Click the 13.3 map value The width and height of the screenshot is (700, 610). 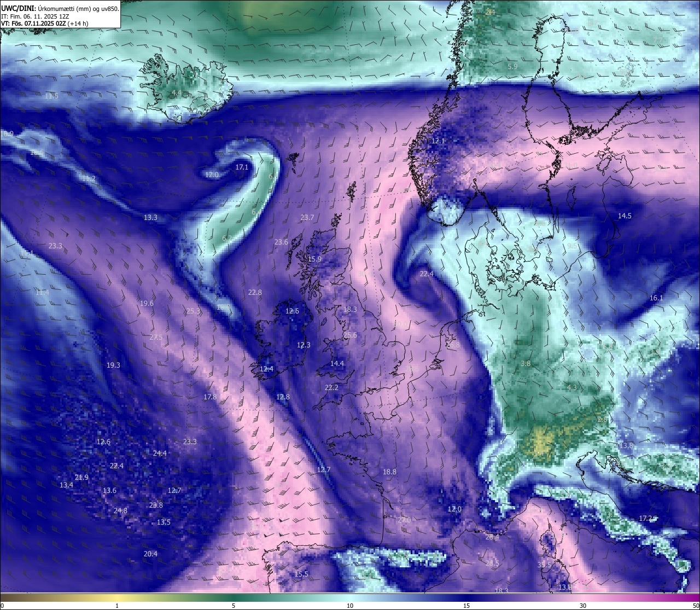click(150, 217)
